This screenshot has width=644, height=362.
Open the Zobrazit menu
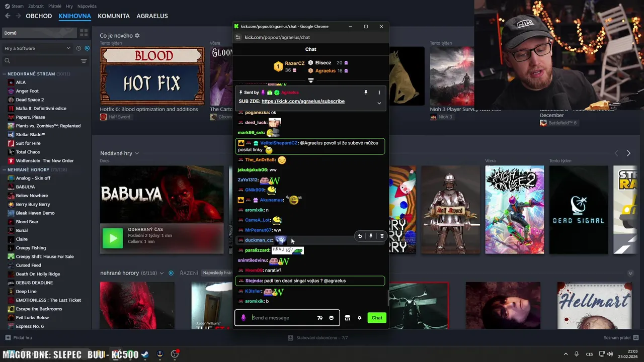click(36, 6)
